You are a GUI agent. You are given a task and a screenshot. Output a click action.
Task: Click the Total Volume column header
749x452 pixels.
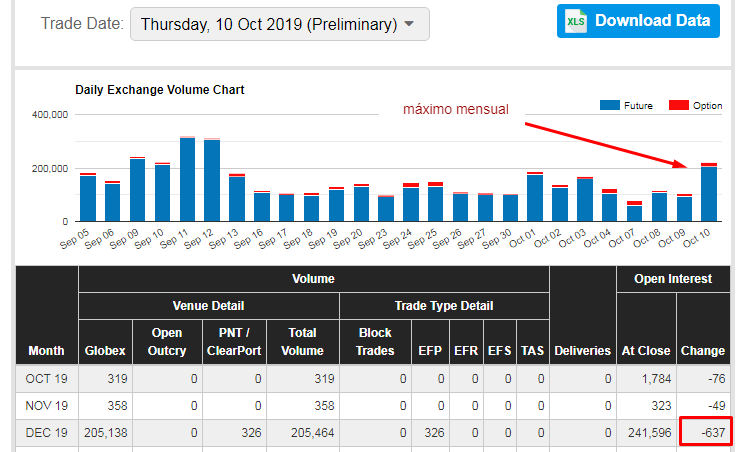[303, 341]
